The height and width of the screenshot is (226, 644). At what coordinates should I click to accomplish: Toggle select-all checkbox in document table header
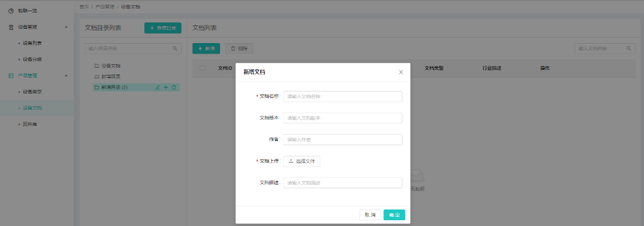click(202, 68)
